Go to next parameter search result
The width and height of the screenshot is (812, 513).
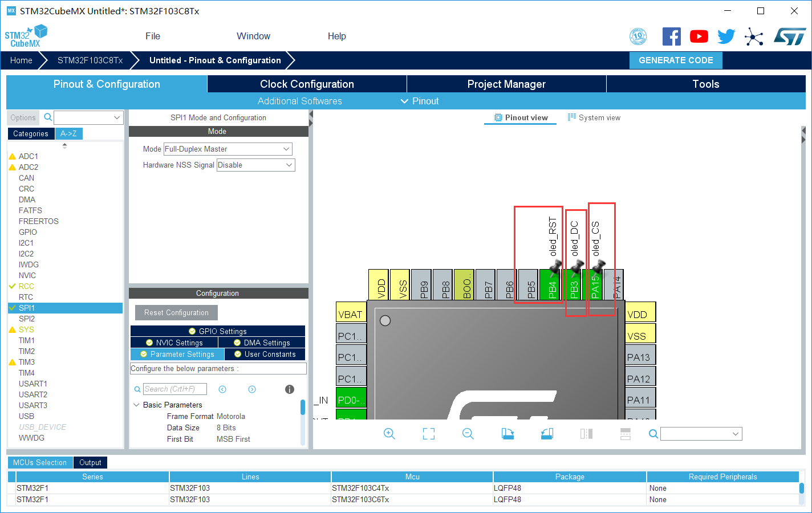tap(252, 389)
